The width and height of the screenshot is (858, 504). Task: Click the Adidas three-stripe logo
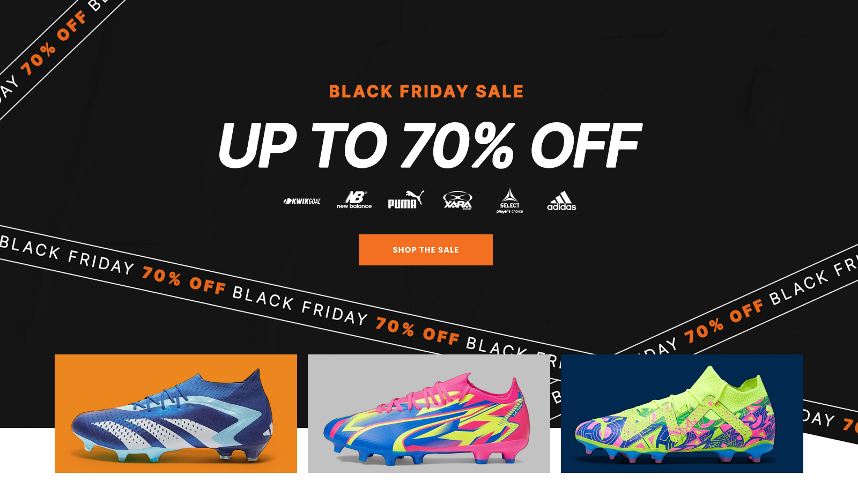click(561, 201)
